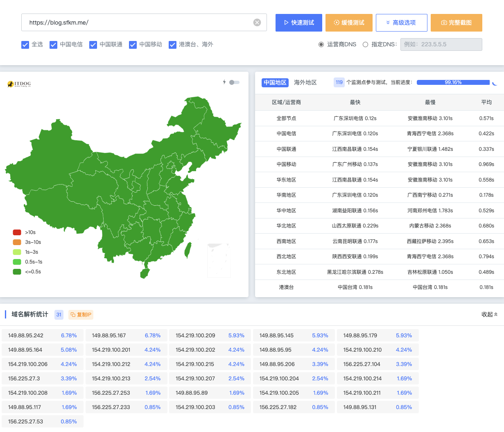This screenshot has width=504, height=432.
Task: Sort by the 最快 column header
Action: [x=355, y=102]
